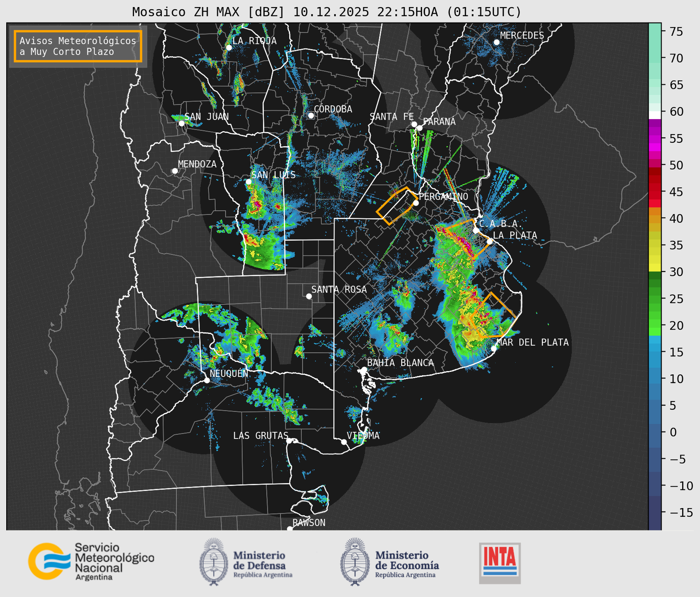Click the Avisos Meteorológicos a Muy Corto Plazo box

point(78,46)
